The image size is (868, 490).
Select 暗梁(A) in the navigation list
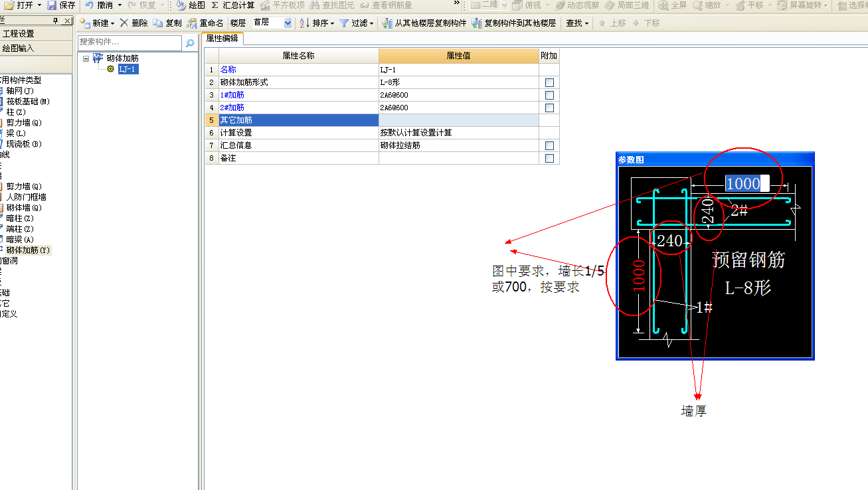point(20,240)
